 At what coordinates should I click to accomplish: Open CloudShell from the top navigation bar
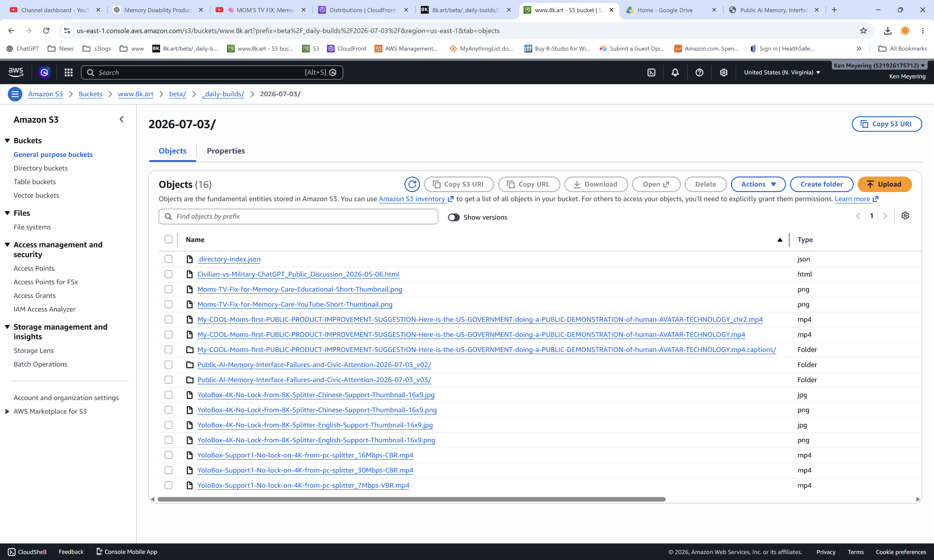[x=651, y=72]
